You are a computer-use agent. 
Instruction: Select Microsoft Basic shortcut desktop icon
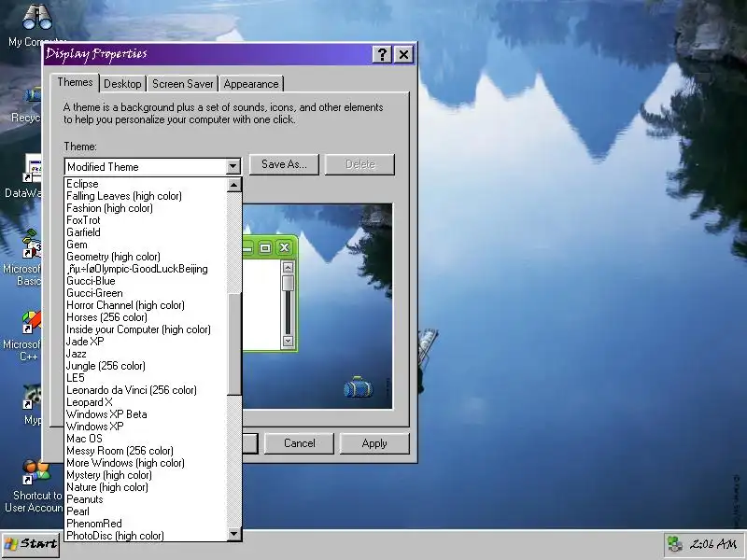point(33,245)
